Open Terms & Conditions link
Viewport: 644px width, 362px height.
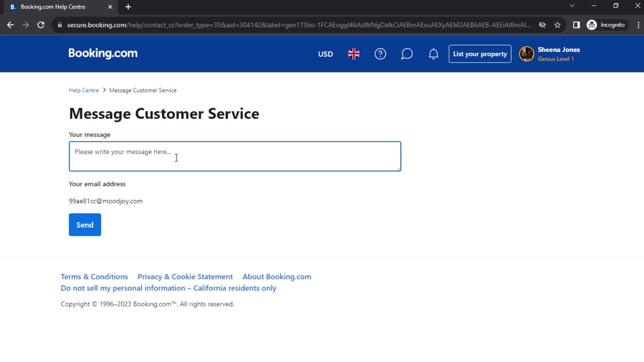tap(94, 276)
